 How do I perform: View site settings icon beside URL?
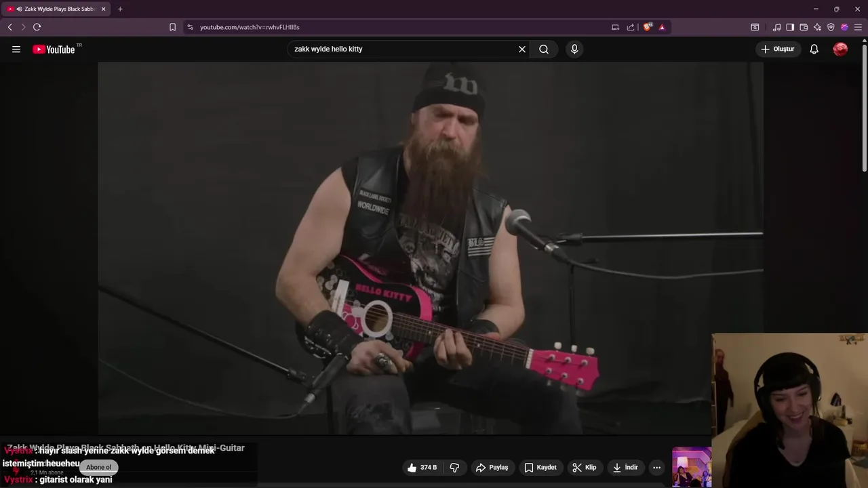(x=190, y=27)
